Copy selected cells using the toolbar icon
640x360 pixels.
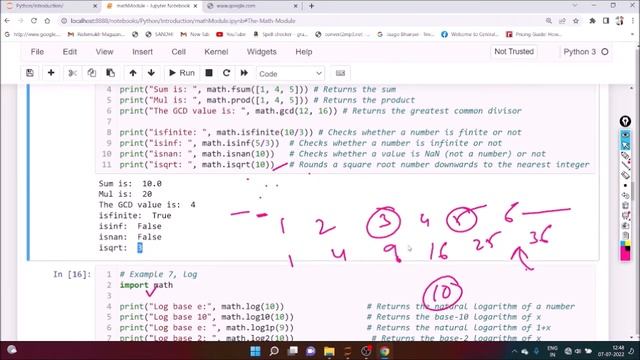[x=91, y=73]
